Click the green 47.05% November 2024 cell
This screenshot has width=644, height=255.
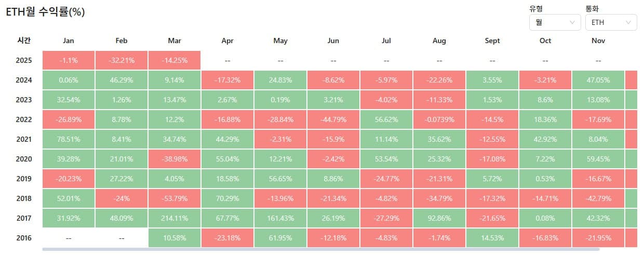(598, 80)
